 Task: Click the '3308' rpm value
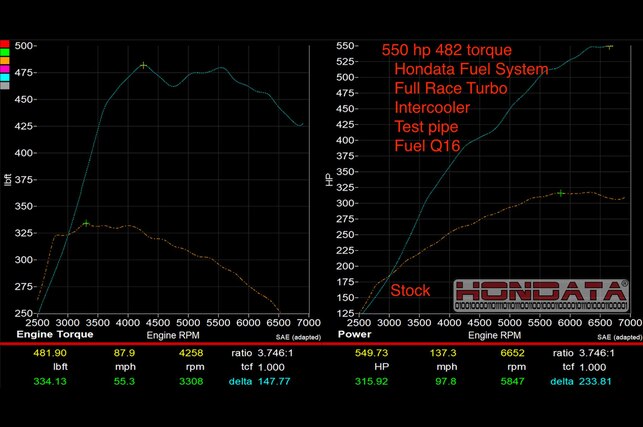pos(191,381)
